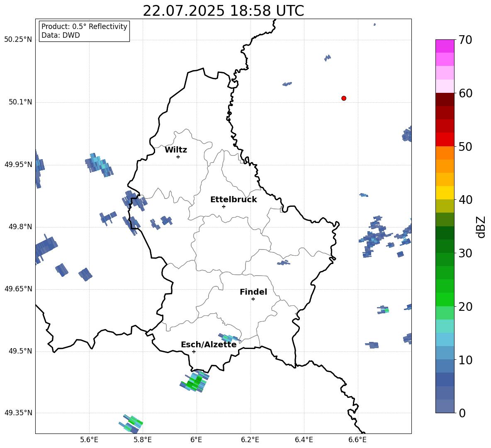
Task: Click the 20 colorbar tick value
Action: (465, 307)
